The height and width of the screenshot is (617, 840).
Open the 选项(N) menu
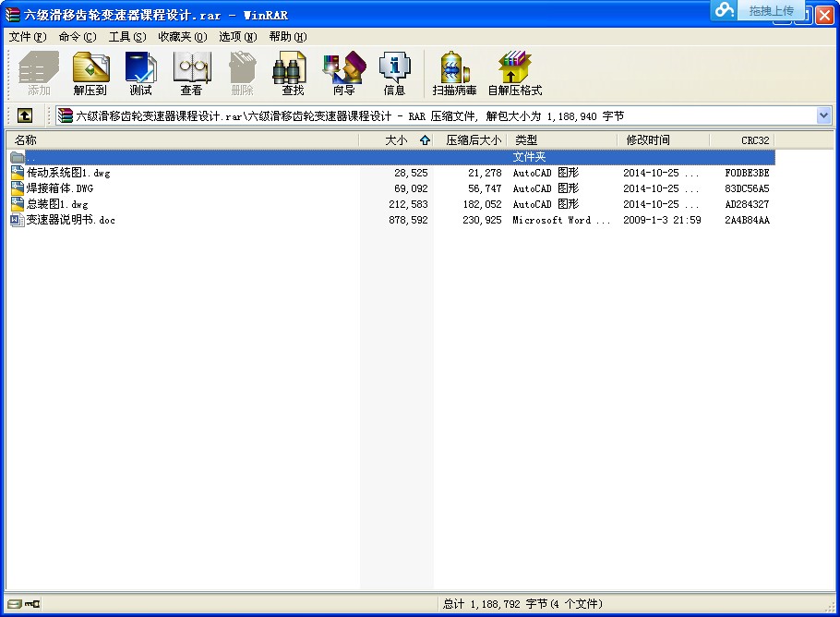point(238,36)
